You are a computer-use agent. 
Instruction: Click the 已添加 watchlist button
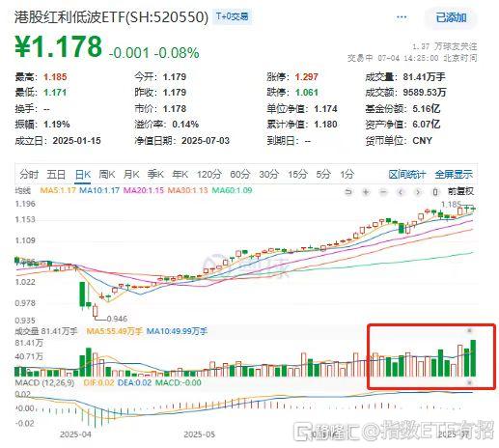click(x=451, y=17)
